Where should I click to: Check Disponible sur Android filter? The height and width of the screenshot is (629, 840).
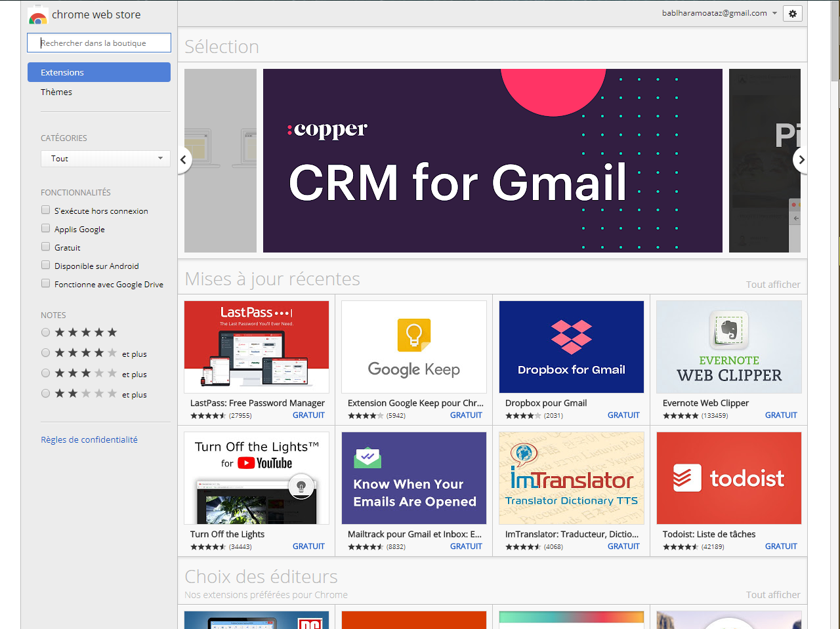point(45,265)
